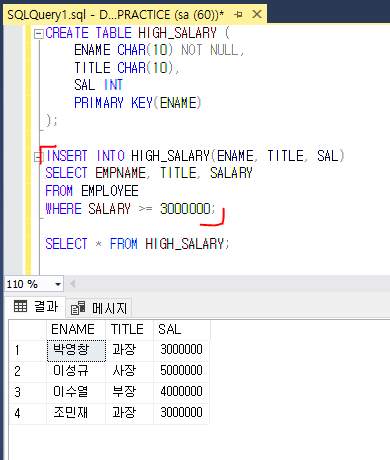
Task: Click the 부장 title cell
Action: [129, 392]
